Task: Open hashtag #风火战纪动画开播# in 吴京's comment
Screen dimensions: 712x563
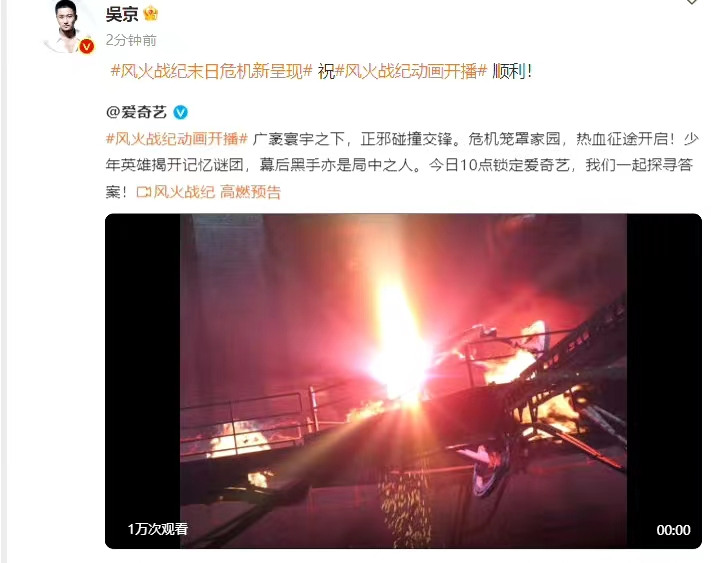Action: click(x=410, y=71)
